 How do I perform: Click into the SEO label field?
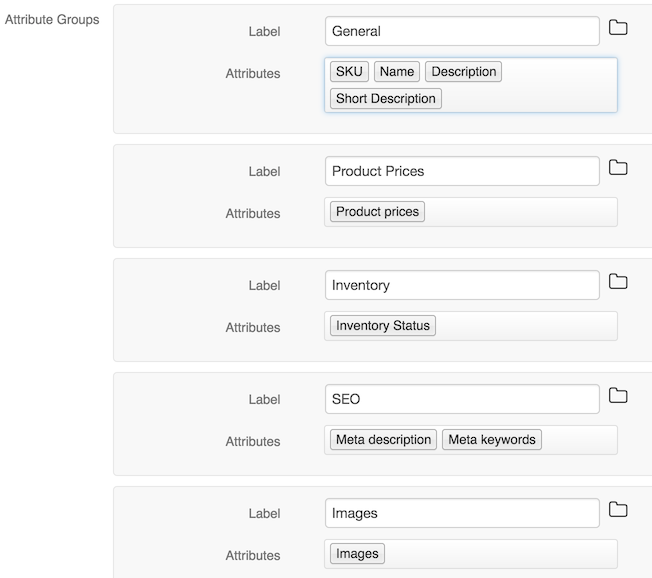462,399
